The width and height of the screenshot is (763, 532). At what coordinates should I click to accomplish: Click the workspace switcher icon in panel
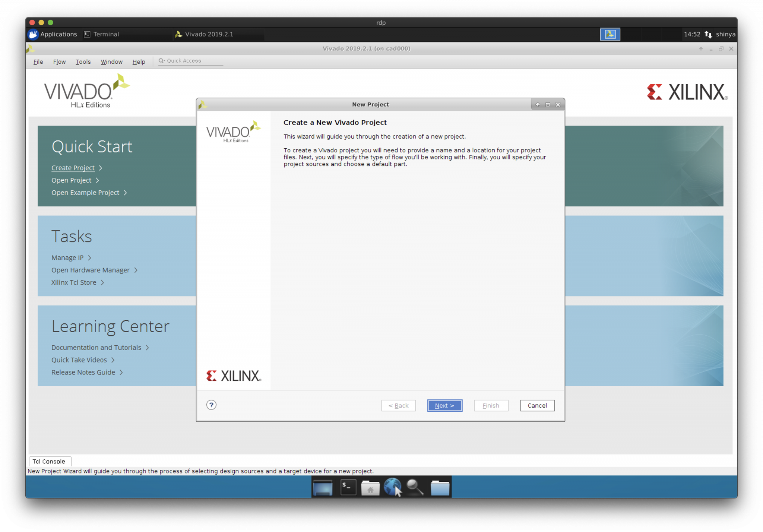(x=610, y=34)
